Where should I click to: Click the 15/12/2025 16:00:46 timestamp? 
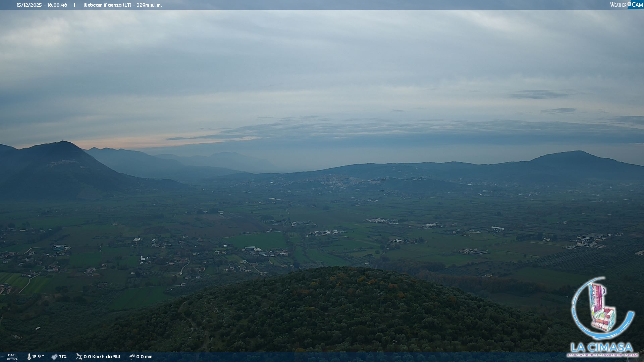[42, 5]
